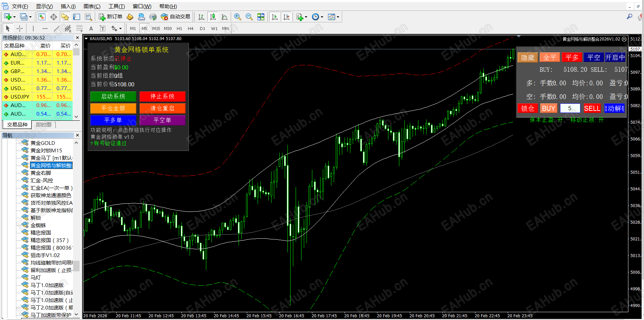
Task: Click the orange 平仓全部 button
Action: (x=113, y=108)
